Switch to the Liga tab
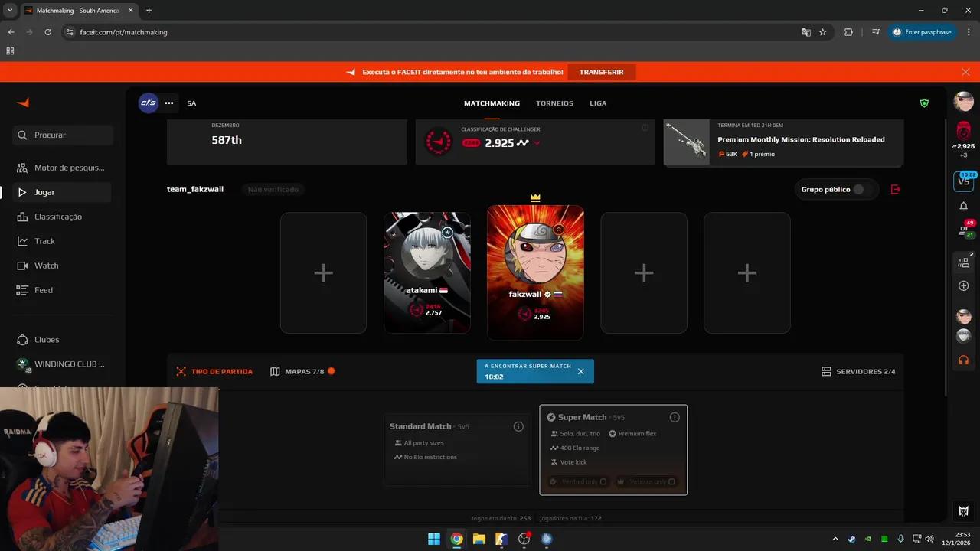This screenshot has height=551, width=980. pyautogui.click(x=598, y=103)
